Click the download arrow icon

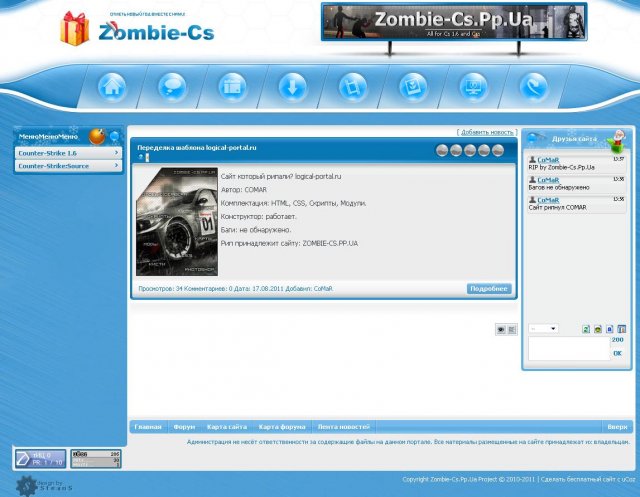[x=293, y=87]
